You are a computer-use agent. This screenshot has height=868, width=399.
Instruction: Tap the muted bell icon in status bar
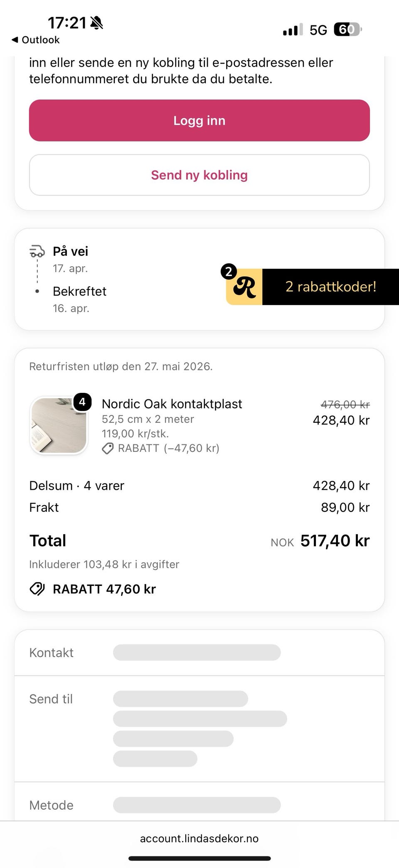click(96, 22)
